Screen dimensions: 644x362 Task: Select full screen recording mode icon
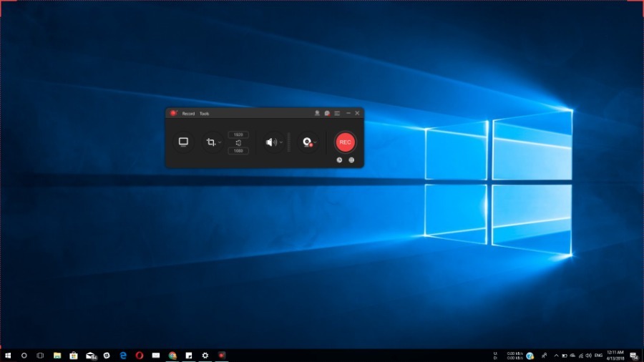click(x=184, y=142)
